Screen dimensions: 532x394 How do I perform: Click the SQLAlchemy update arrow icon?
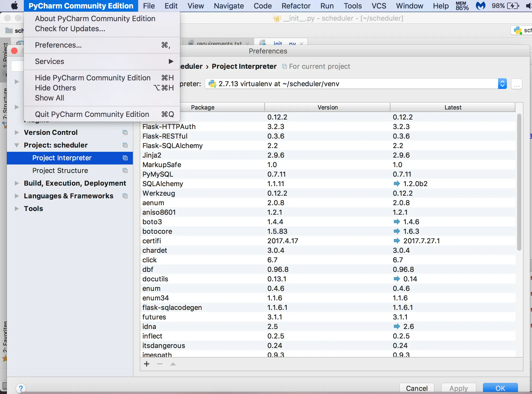coord(396,184)
